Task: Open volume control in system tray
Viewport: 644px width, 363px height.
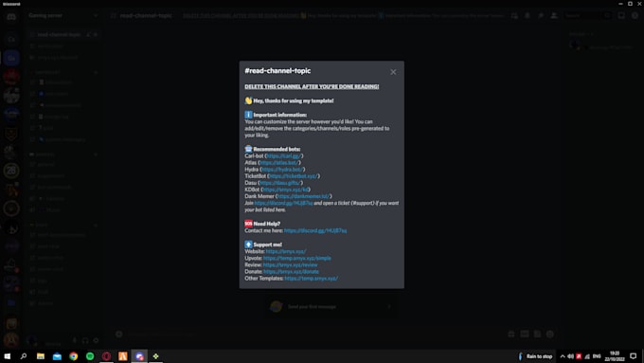Action: [x=570, y=356]
